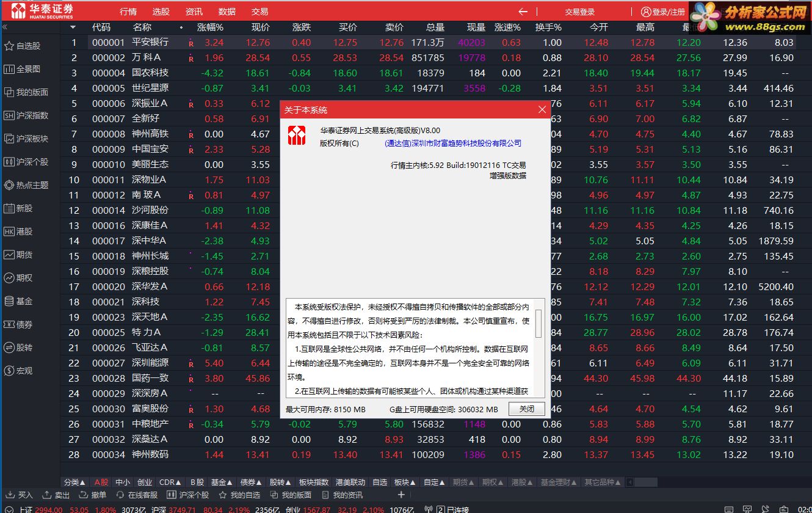Open 资讯 menu in top bar
The height and width of the screenshot is (513, 812).
(x=194, y=12)
